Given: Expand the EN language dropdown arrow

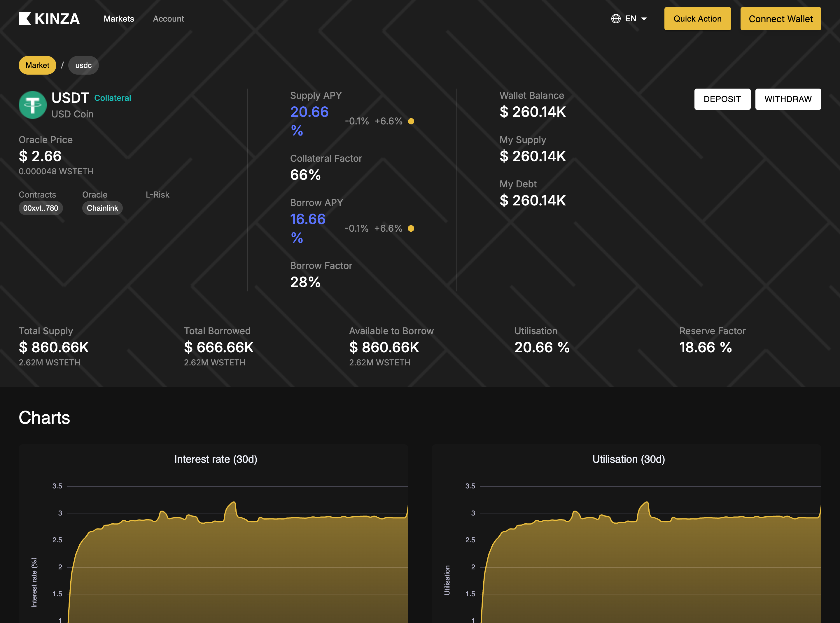Looking at the screenshot, I should pyautogui.click(x=644, y=19).
